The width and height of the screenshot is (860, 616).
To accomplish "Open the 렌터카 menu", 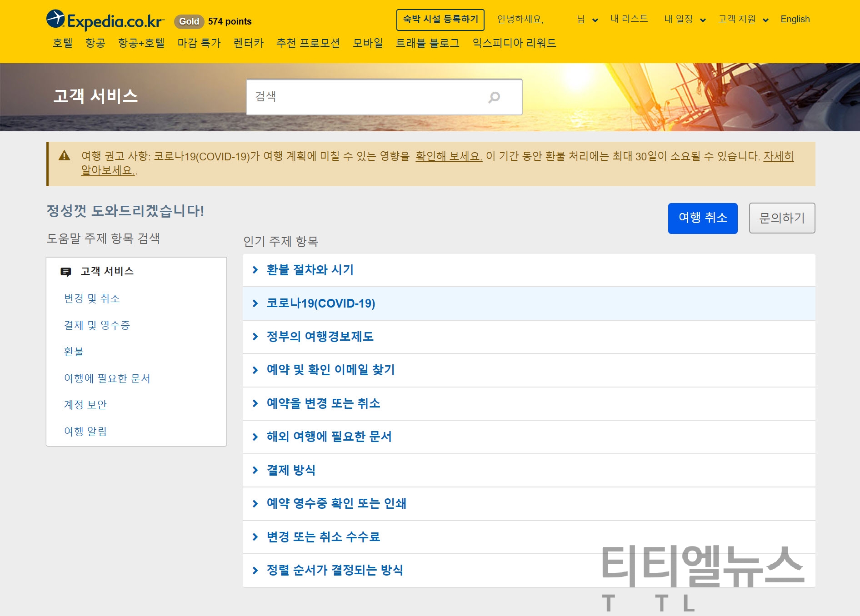I will point(249,43).
